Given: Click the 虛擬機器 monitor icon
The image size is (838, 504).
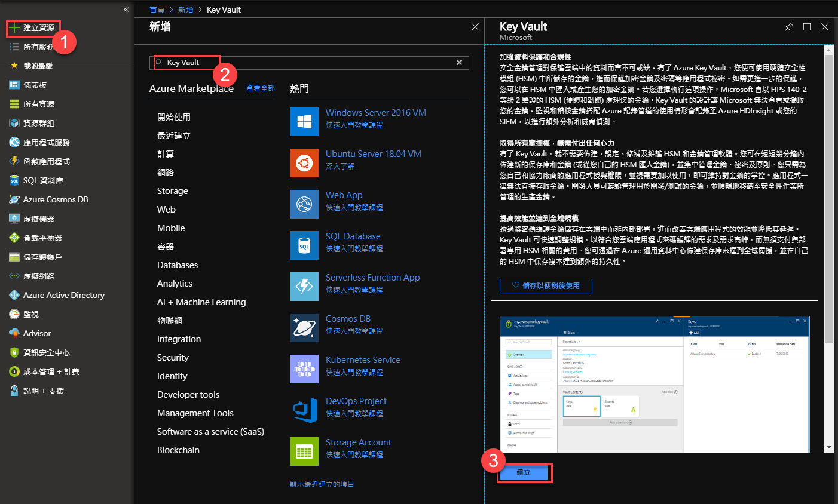Looking at the screenshot, I should (x=14, y=219).
